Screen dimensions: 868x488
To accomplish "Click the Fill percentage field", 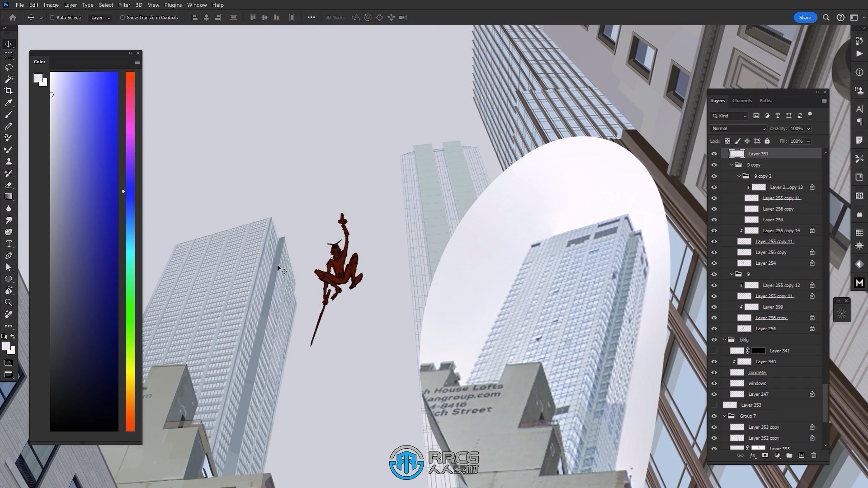I will pos(797,141).
